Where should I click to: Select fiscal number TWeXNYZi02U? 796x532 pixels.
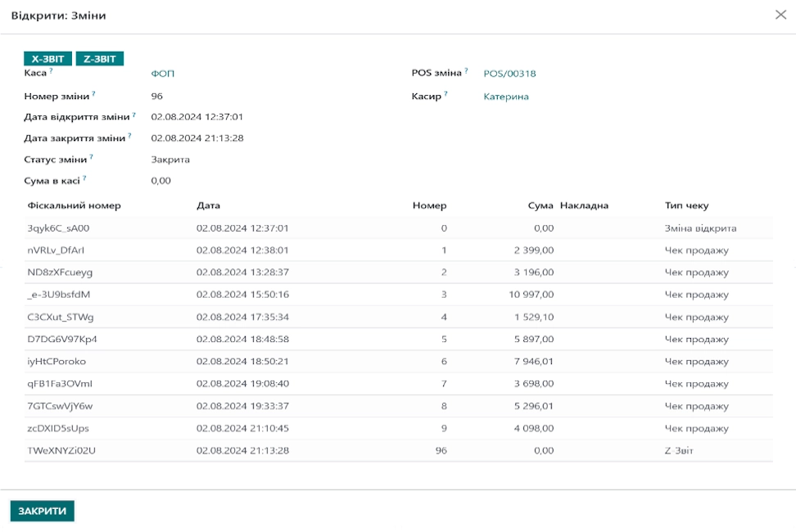pyautogui.click(x=61, y=450)
